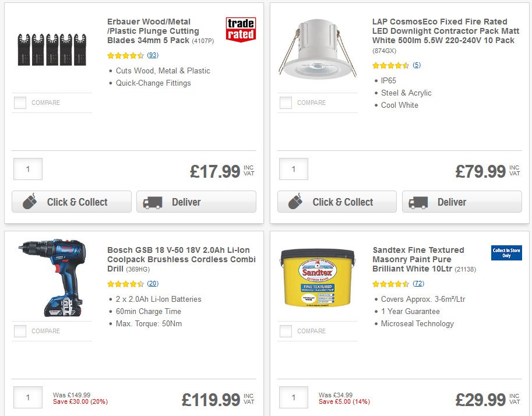Click the truck icon on Erbauer Deliver button
The height and width of the screenshot is (416, 532).
(154, 202)
